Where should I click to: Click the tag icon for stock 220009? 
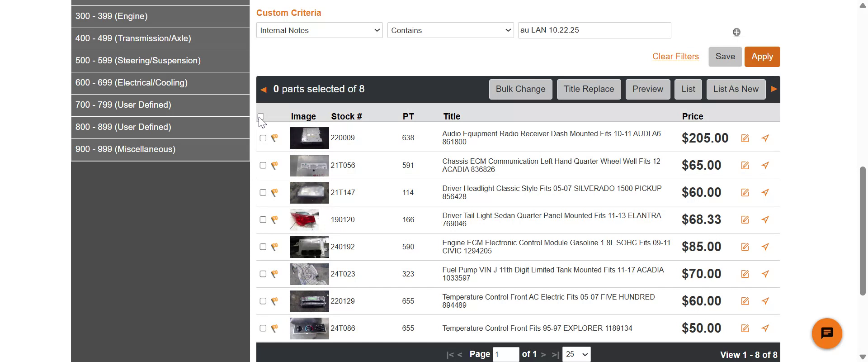[x=274, y=138]
